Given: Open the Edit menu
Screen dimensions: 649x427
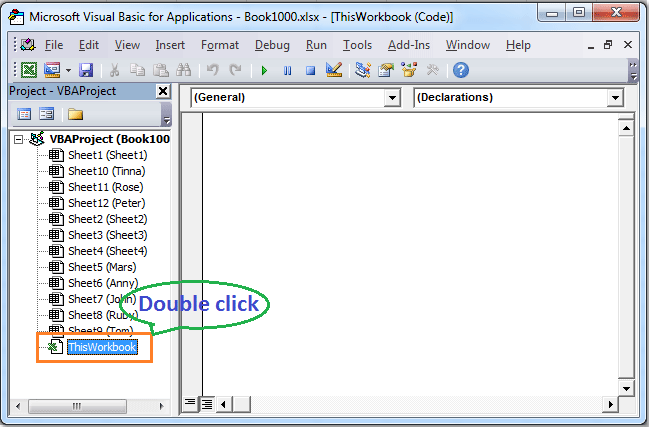Looking at the screenshot, I should pyautogui.click(x=89, y=45).
